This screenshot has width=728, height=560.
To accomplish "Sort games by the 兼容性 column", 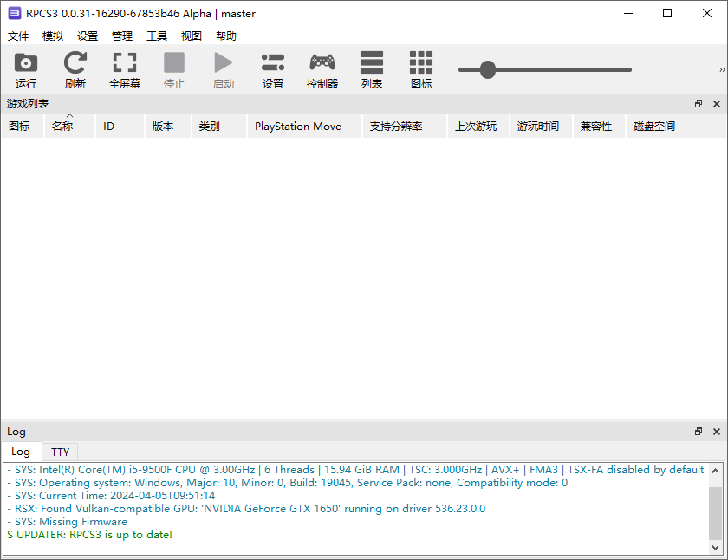I will pos(598,126).
